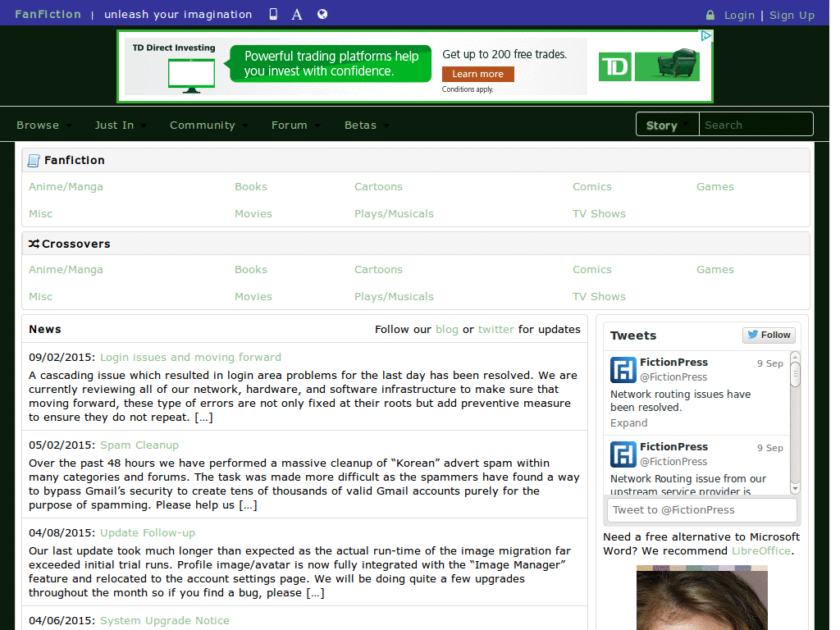Open Fanfiction Movies category

[x=253, y=214]
